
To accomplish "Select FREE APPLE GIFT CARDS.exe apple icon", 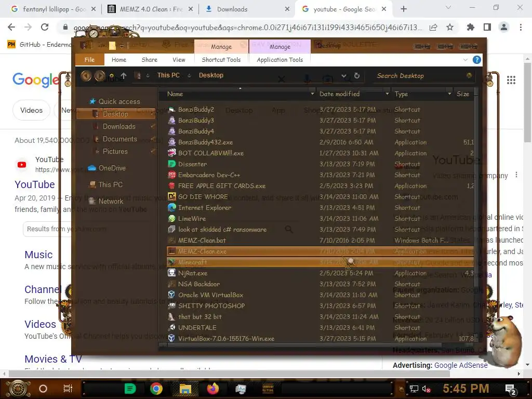I will click(171, 185).
